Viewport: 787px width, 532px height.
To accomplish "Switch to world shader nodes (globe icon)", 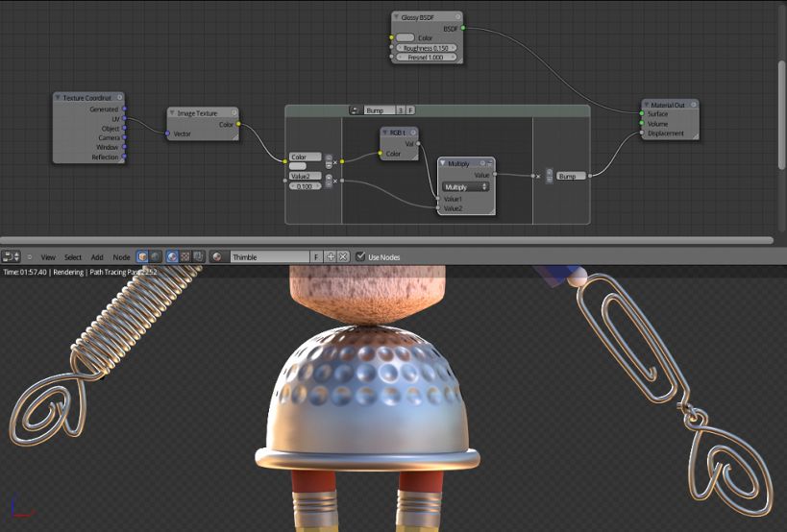I will (156, 256).
